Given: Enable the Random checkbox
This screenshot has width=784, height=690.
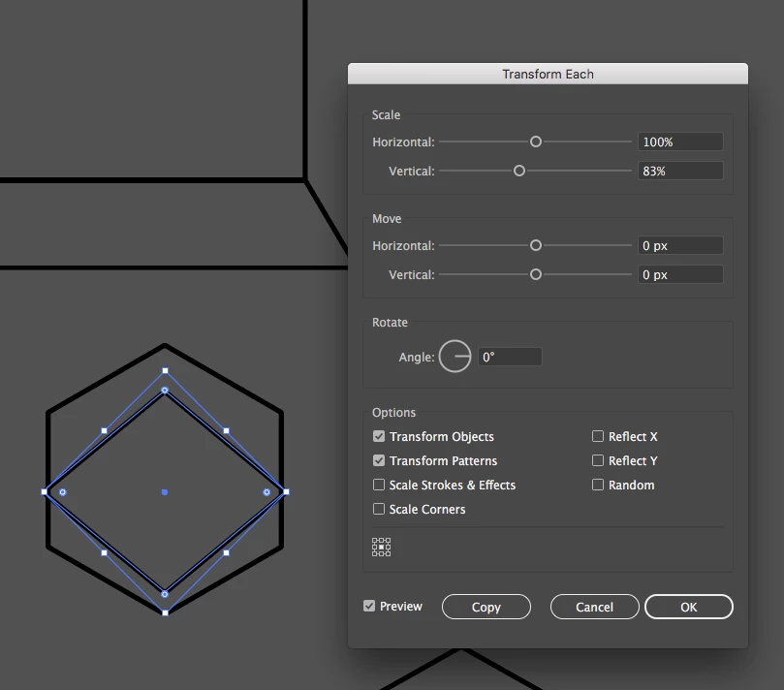Looking at the screenshot, I should point(598,485).
